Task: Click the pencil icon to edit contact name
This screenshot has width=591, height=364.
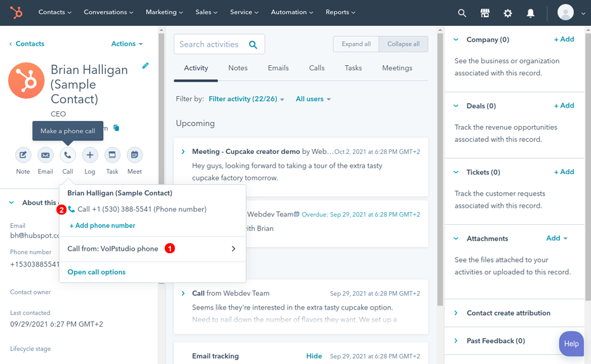Action: tap(146, 66)
